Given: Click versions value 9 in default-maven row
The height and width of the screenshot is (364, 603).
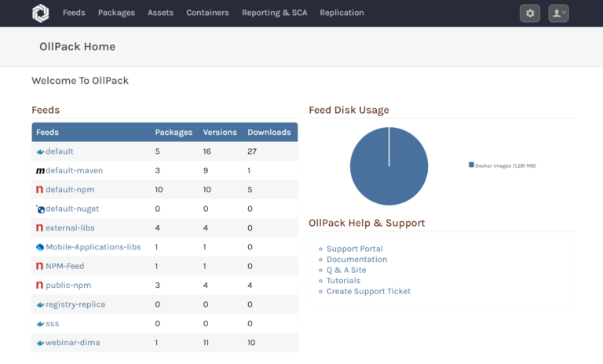Looking at the screenshot, I should pyautogui.click(x=206, y=171).
